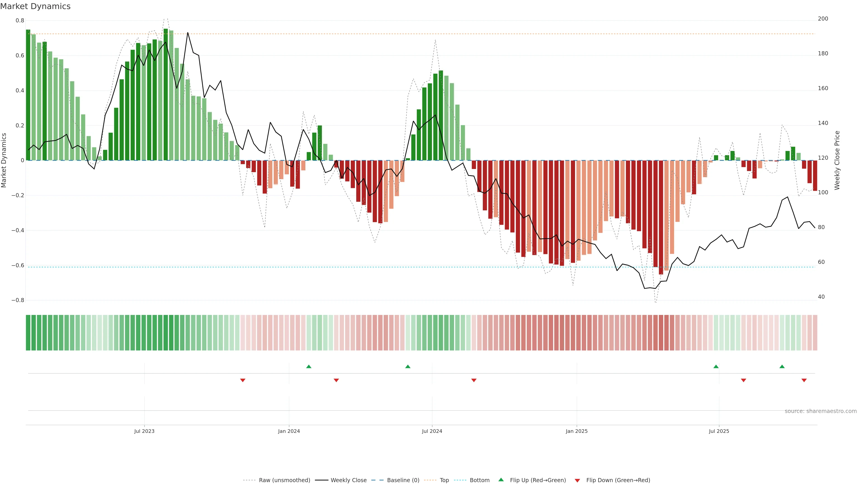The width and height of the screenshot is (868, 488).
Task: Hide the Top threshold legend entry
Action: coord(444,480)
